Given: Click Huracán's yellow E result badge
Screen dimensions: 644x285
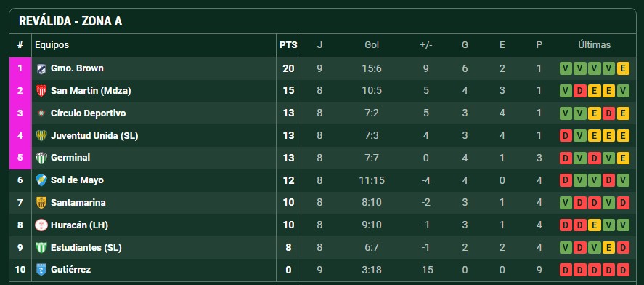Looking at the screenshot, I should pyautogui.click(x=594, y=225).
